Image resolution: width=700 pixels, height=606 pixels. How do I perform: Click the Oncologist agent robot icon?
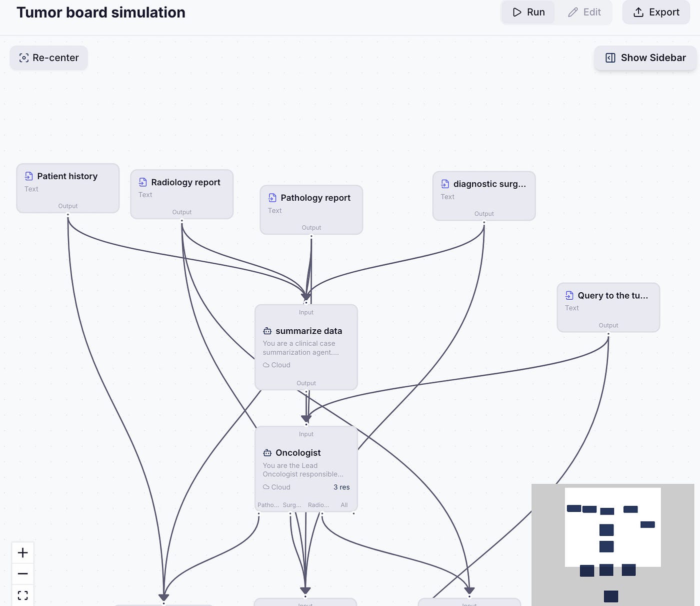coord(267,453)
